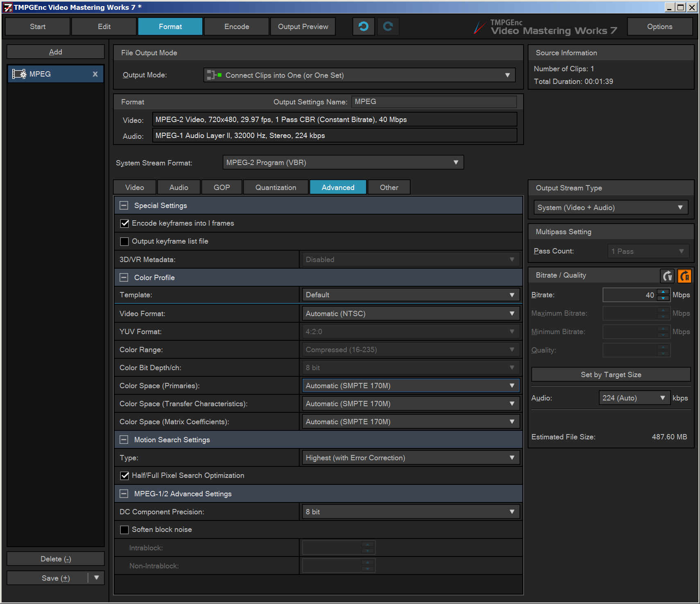Open the Save button's dropdown arrow
Image resolution: width=700 pixels, height=604 pixels.
tap(97, 578)
